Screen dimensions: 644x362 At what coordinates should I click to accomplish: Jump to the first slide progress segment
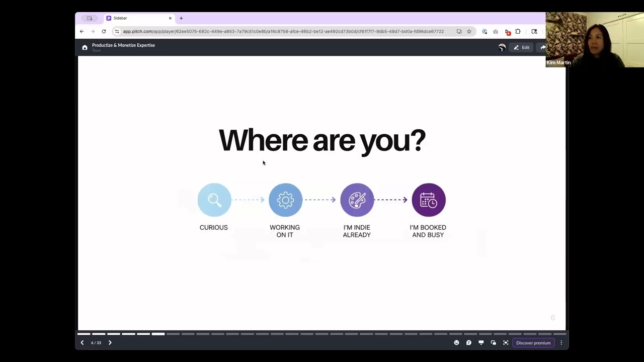click(84, 334)
